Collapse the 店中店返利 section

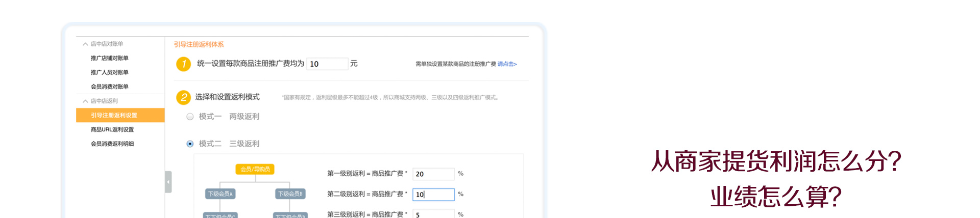click(86, 101)
